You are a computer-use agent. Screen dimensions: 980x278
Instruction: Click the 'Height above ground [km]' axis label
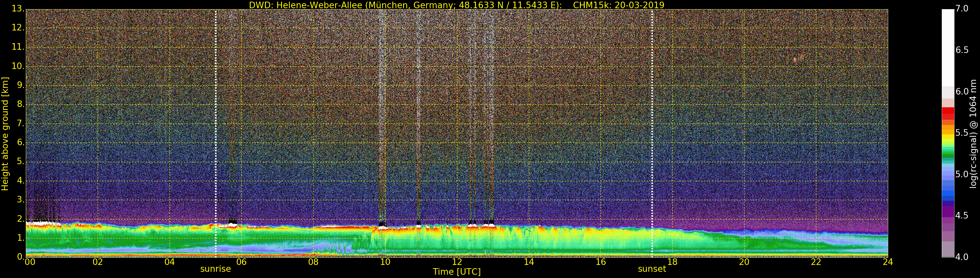(x=5, y=134)
